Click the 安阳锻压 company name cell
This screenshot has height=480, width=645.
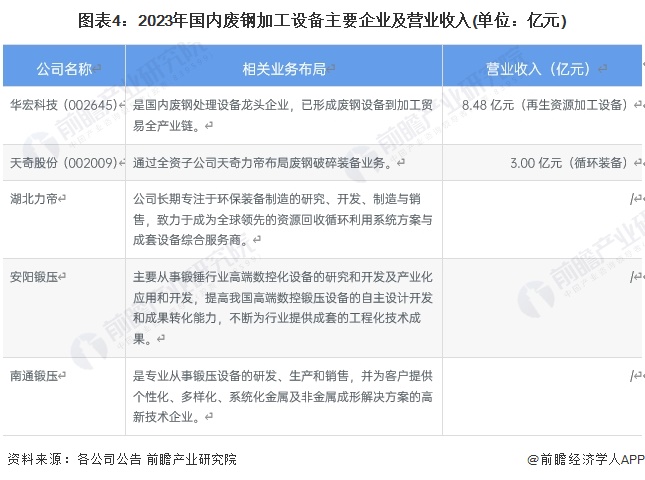[x=38, y=277]
